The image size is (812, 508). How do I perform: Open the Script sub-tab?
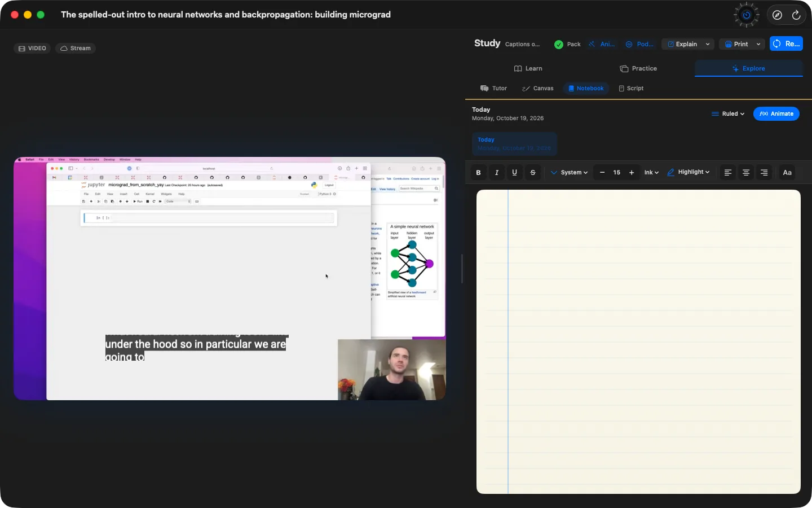click(631, 89)
